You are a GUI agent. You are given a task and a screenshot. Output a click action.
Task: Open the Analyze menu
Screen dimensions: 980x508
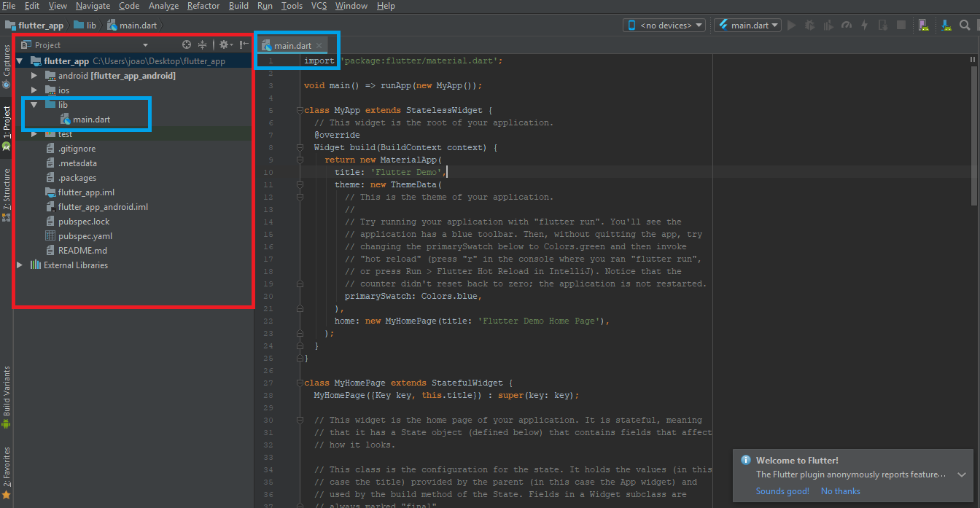(163, 6)
